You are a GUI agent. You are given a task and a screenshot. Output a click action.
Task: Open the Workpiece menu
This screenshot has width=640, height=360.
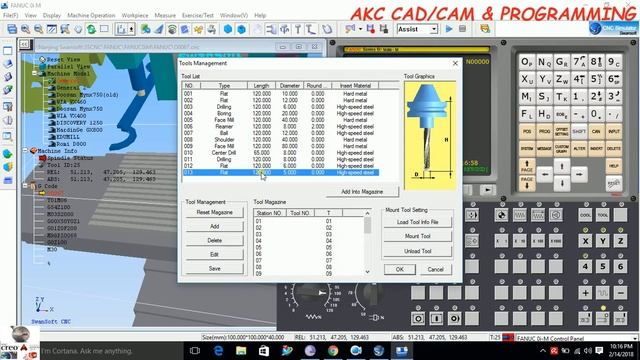[x=135, y=15]
